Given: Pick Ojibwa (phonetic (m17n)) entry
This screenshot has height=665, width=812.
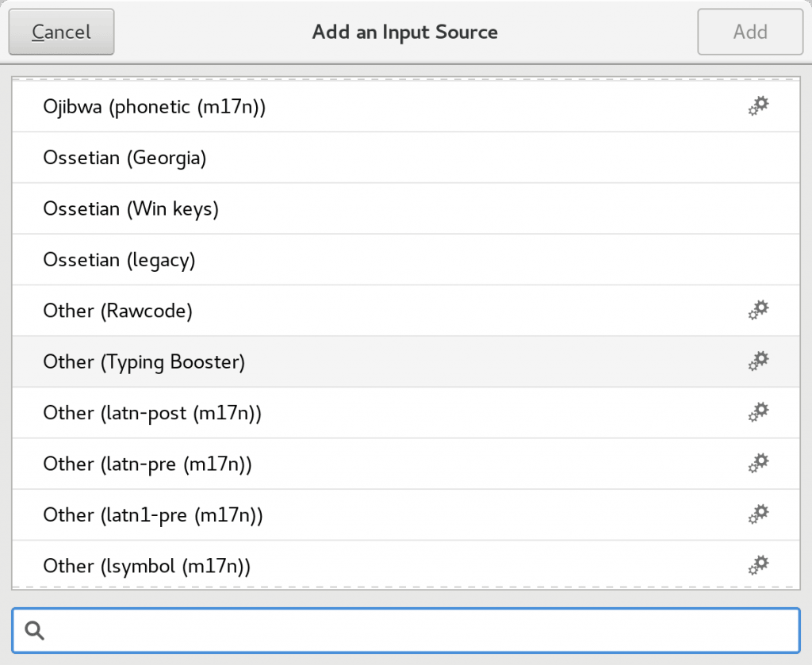Looking at the screenshot, I should pyautogui.click(x=154, y=107).
